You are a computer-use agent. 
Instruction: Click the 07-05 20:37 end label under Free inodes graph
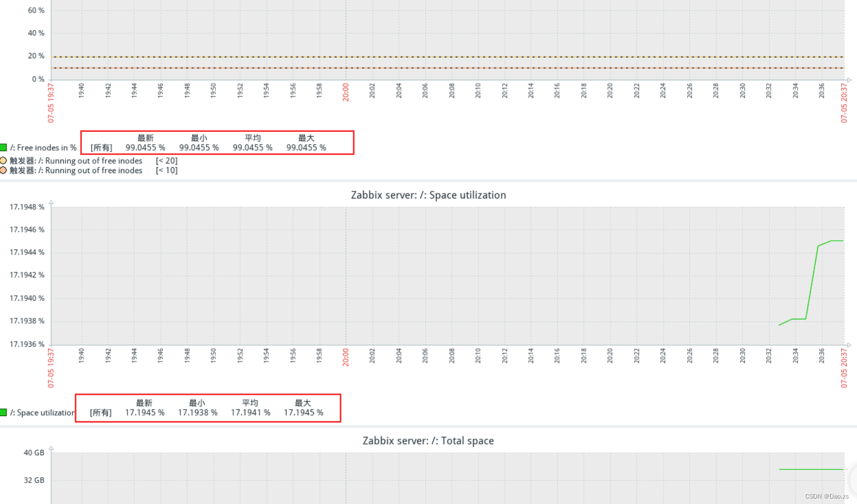tap(844, 103)
